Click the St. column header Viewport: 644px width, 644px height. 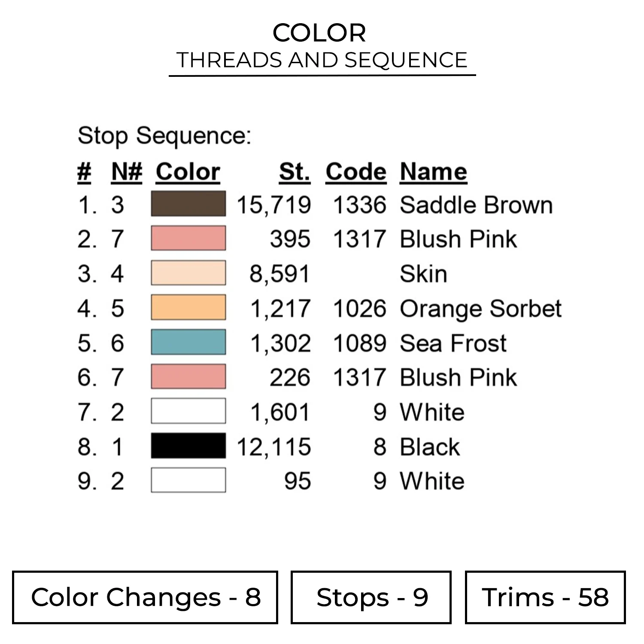[295, 172]
